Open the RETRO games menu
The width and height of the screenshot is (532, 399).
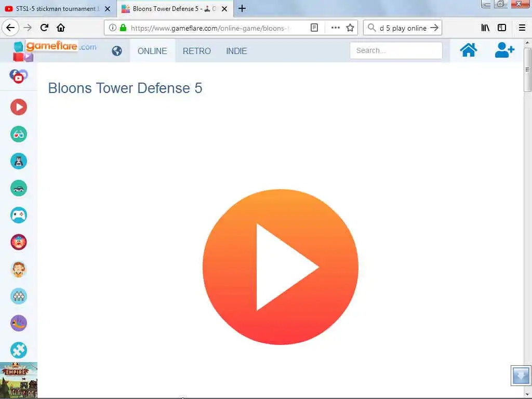coord(197,51)
